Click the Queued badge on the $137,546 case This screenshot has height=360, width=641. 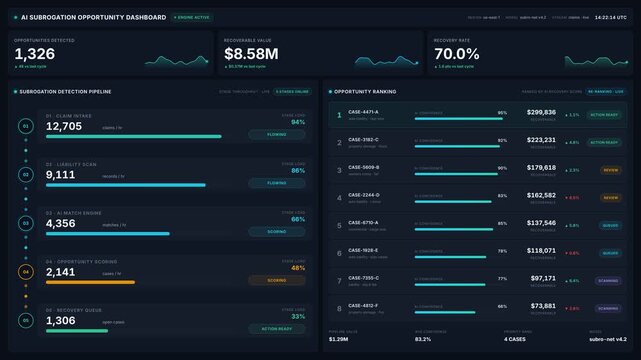610,226
